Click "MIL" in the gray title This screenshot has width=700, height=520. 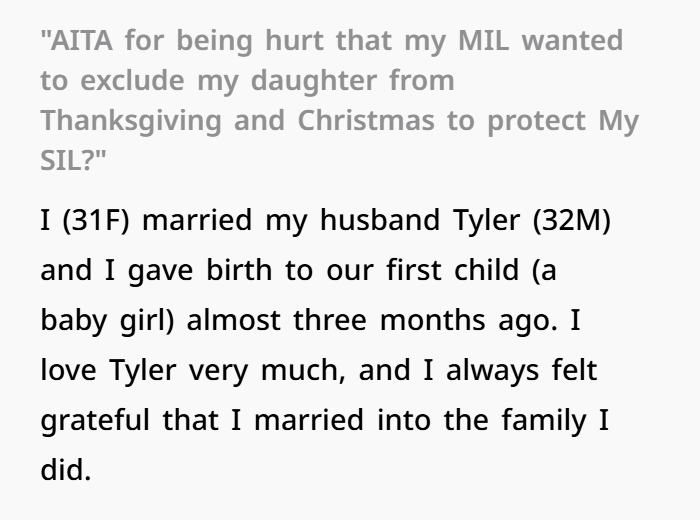coord(483,41)
